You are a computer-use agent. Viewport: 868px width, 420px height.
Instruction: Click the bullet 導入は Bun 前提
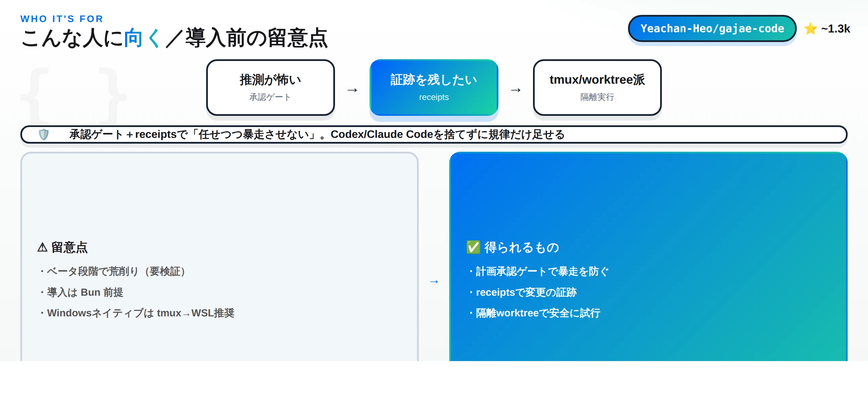(x=81, y=292)
